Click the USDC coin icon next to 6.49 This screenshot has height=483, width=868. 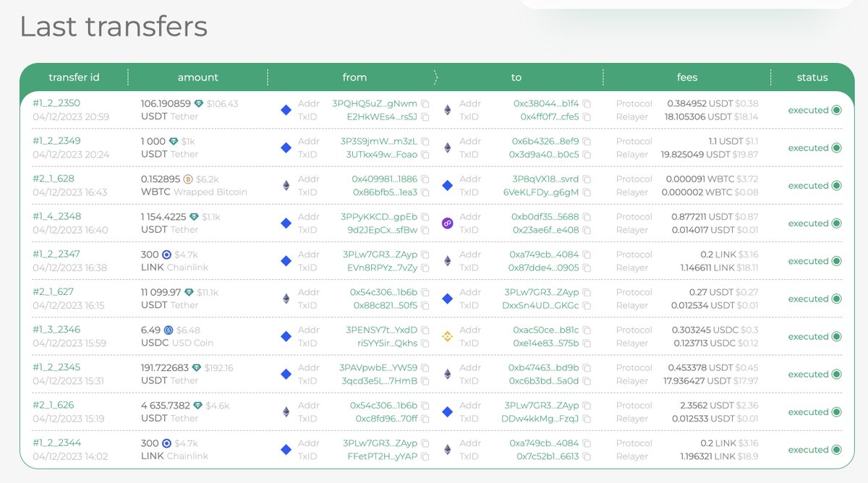coord(168,330)
